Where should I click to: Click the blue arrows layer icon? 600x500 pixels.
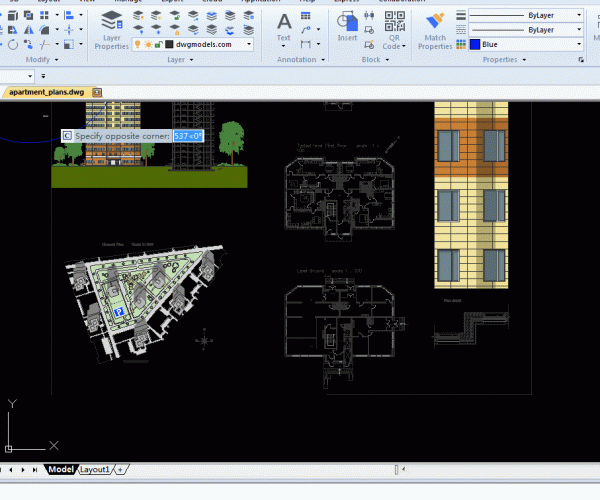pos(230,29)
